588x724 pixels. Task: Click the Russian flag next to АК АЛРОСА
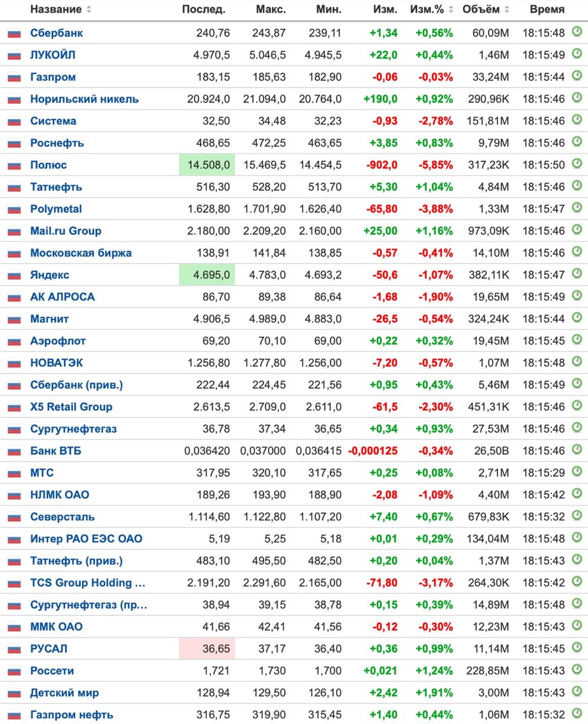coord(14,297)
